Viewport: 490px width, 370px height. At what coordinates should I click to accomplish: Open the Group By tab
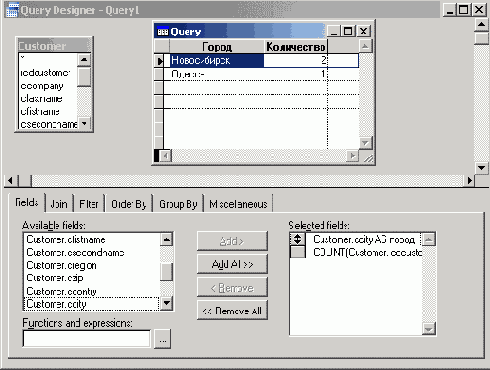click(x=178, y=204)
